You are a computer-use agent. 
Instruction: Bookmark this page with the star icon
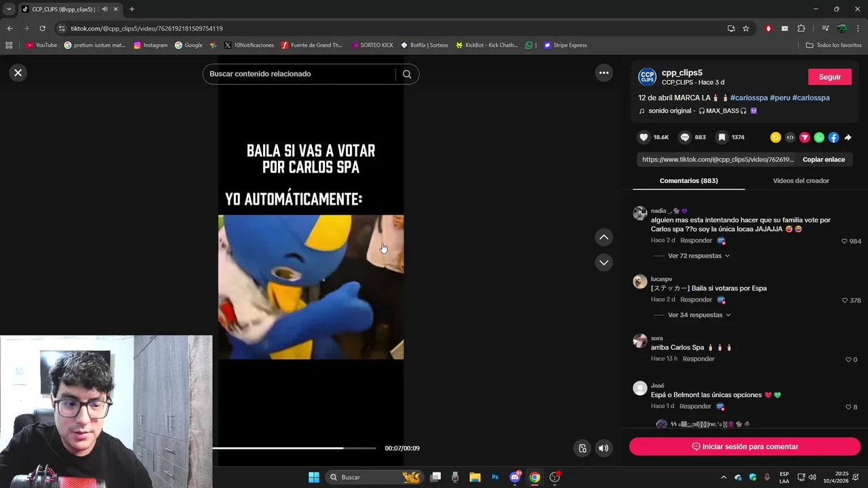coord(746,28)
